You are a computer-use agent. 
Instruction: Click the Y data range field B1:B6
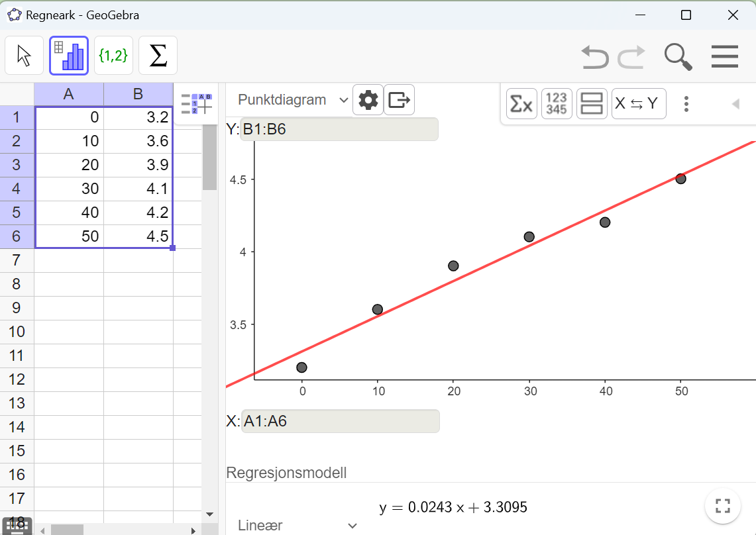point(339,129)
